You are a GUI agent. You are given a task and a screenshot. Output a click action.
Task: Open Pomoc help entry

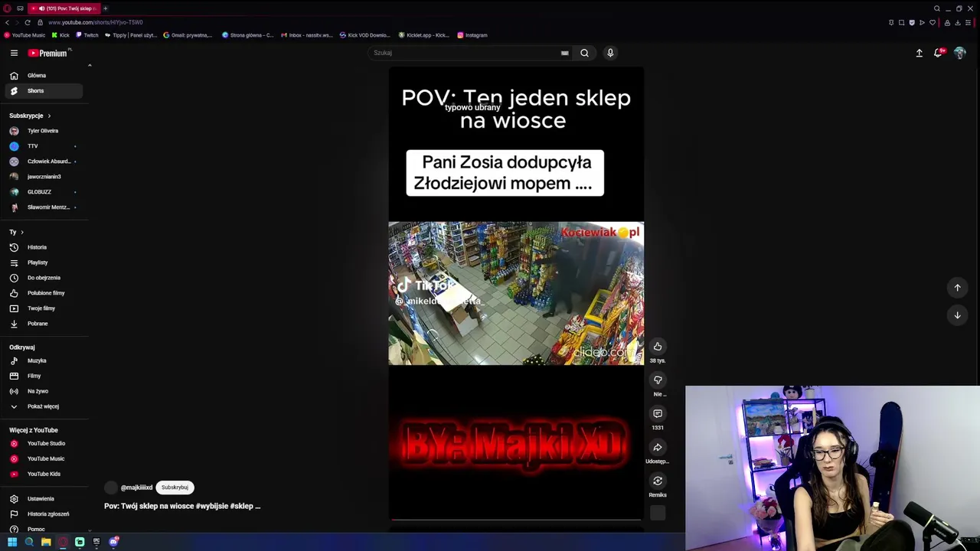44,529
